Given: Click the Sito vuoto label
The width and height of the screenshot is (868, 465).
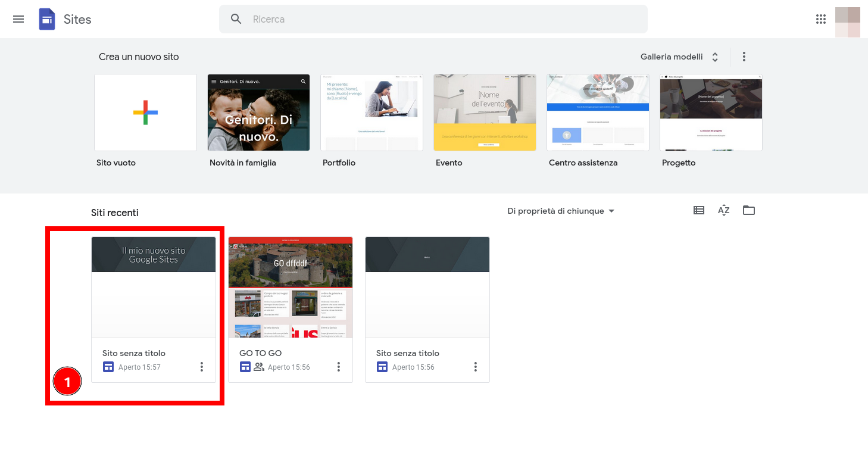Looking at the screenshot, I should [116, 163].
